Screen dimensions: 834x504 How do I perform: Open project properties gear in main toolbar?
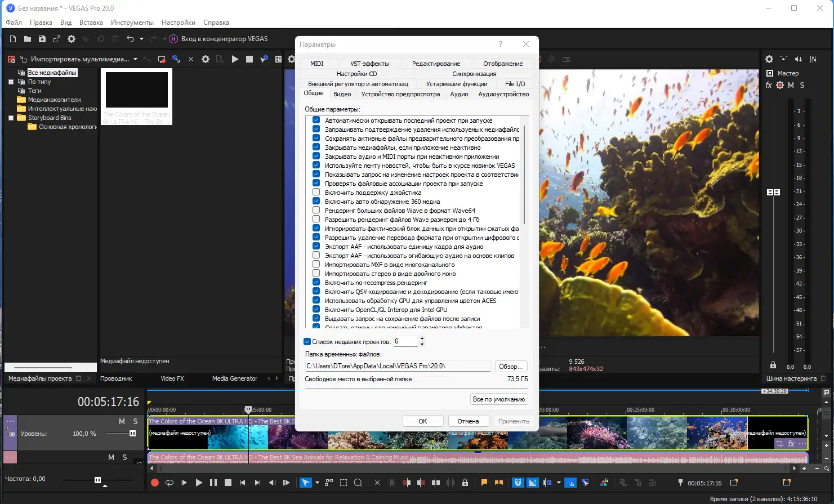coord(72,39)
